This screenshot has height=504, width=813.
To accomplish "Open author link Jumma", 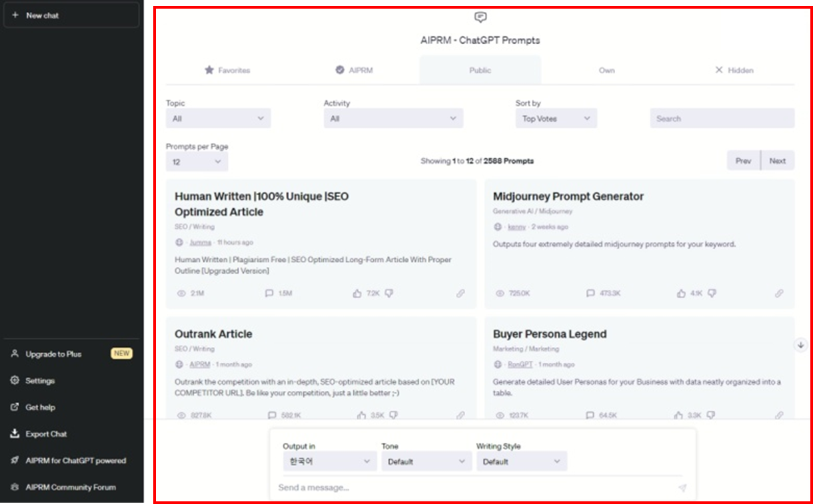I will coord(200,242).
